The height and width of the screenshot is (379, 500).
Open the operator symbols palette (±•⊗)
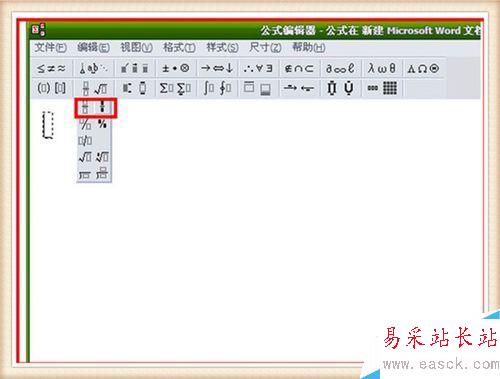tap(176, 69)
